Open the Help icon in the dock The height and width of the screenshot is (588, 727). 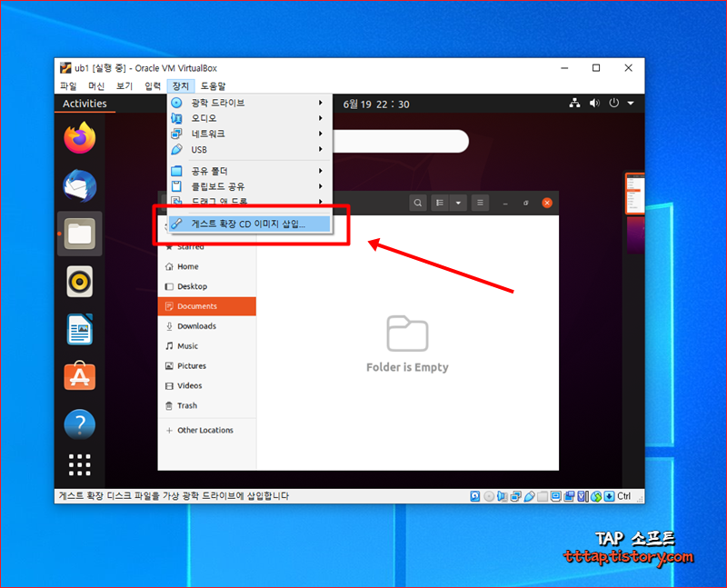pyautogui.click(x=80, y=424)
